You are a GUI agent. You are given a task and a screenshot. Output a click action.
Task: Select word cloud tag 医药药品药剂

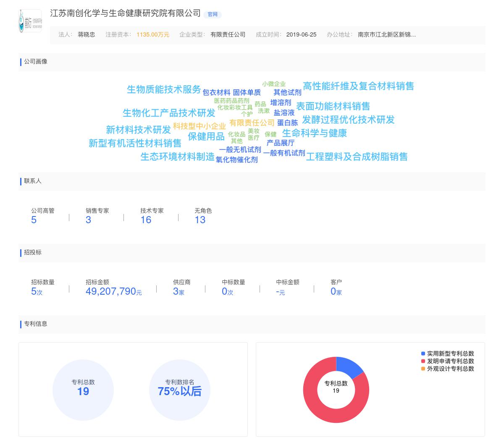pos(231,101)
